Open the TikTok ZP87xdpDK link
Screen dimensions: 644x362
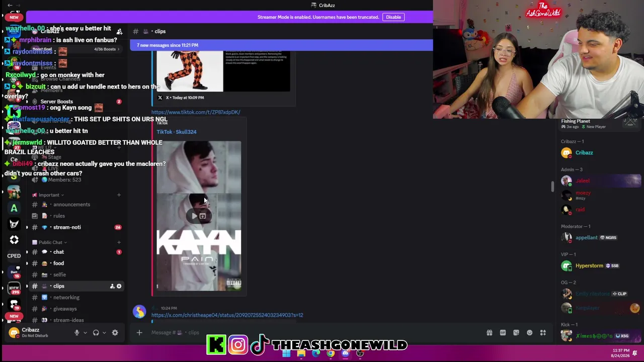click(x=196, y=112)
